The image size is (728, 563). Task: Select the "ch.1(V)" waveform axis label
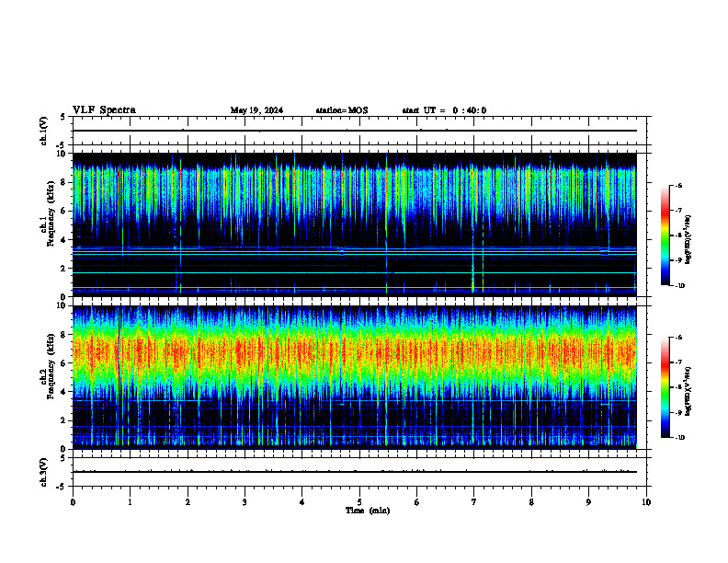pos(43,131)
